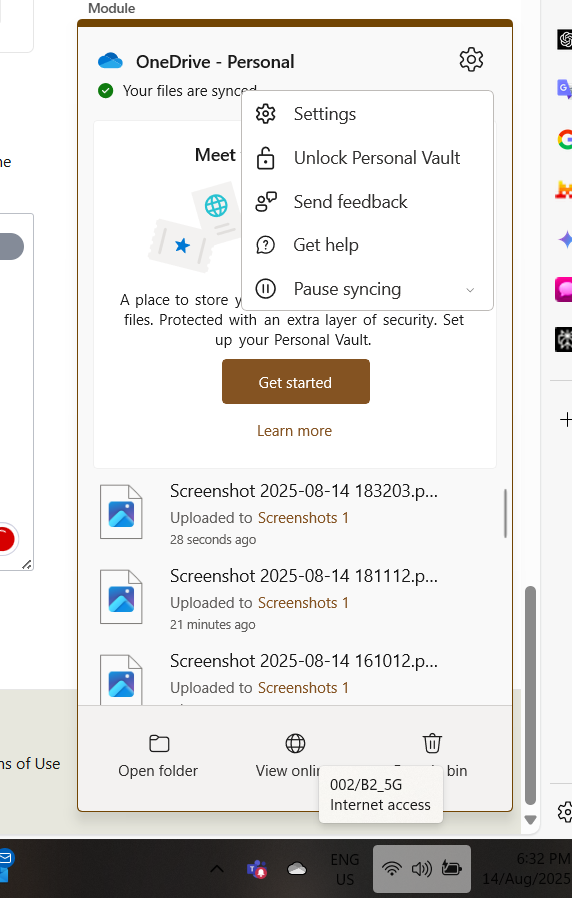Click the activity list scrollbar thumb
This screenshot has height=898, width=572.
[x=506, y=513]
